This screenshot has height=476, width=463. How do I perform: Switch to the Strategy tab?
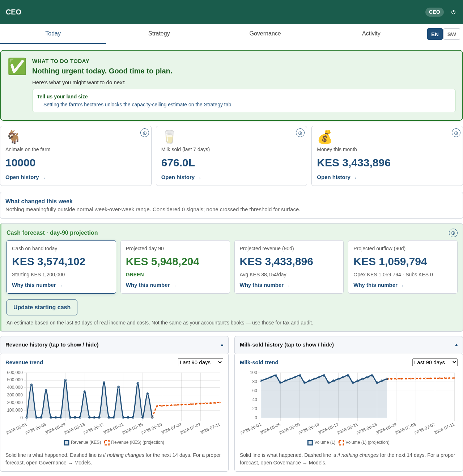(x=159, y=34)
